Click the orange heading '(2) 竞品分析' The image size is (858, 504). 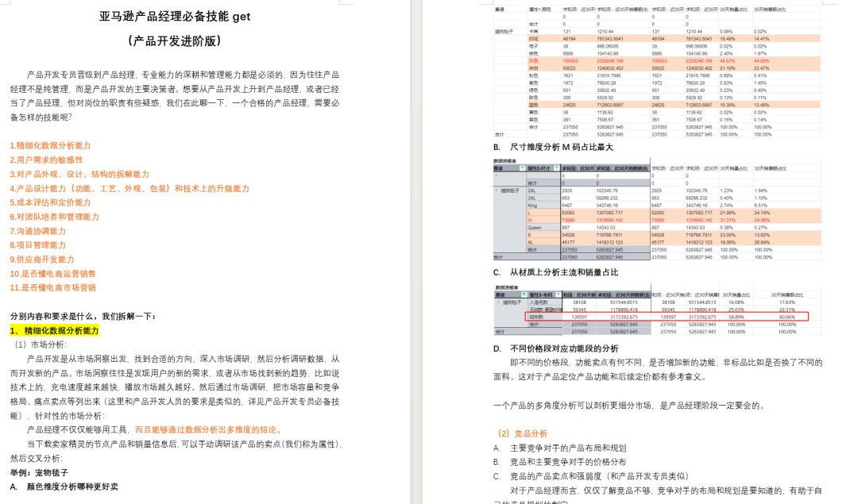[x=523, y=433]
